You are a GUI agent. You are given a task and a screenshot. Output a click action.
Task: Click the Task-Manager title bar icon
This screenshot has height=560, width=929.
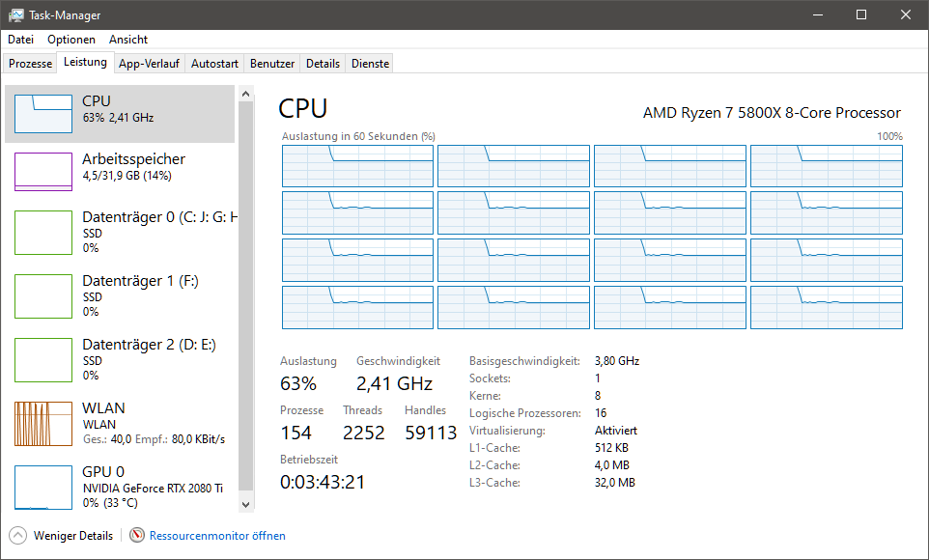tap(15, 14)
